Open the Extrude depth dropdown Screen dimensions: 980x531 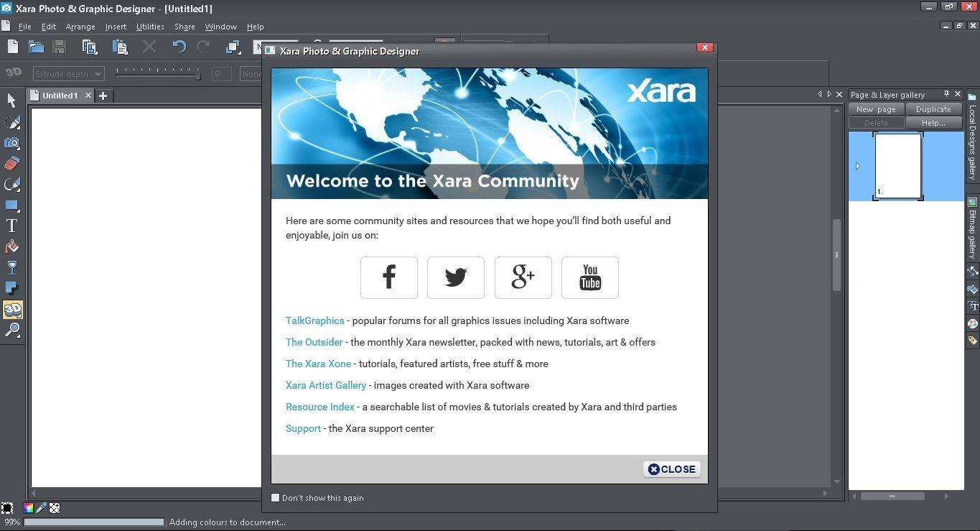point(68,73)
